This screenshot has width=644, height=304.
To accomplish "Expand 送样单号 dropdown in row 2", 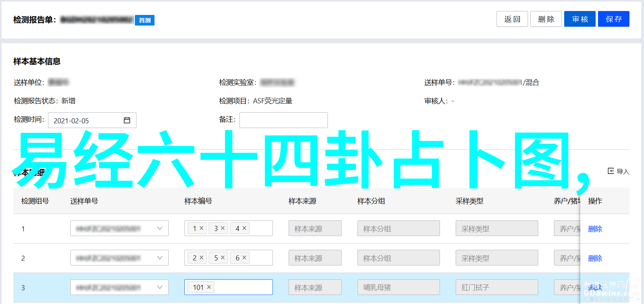I will click(x=160, y=258).
